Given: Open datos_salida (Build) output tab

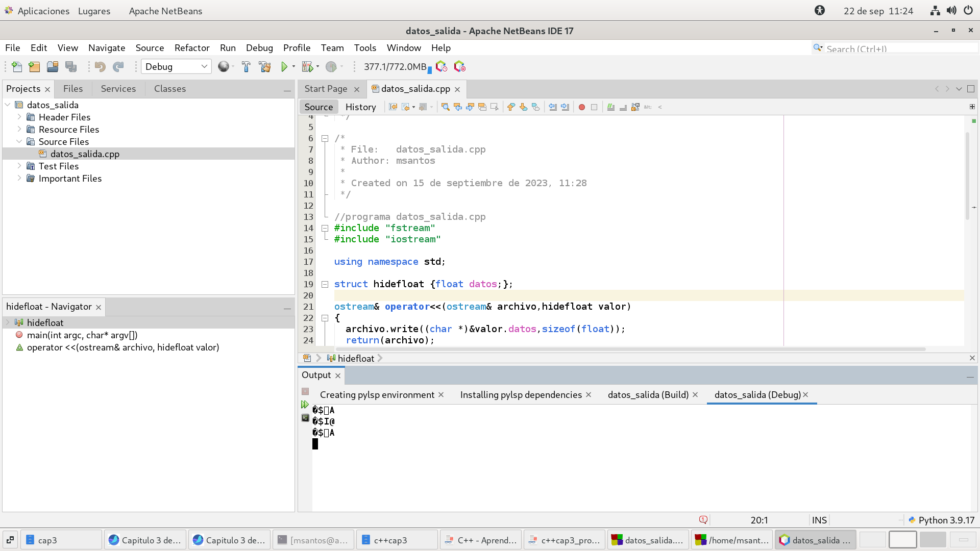Looking at the screenshot, I should coord(648,395).
